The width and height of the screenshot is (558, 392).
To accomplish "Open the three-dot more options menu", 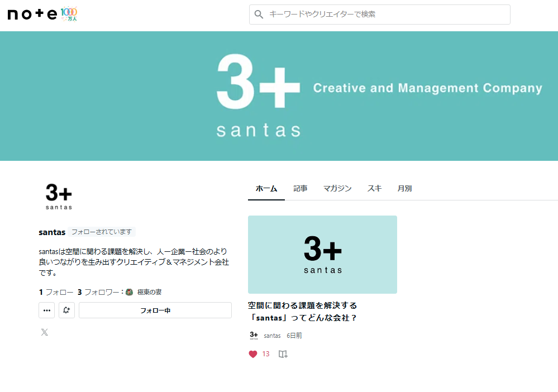I will (x=46, y=310).
